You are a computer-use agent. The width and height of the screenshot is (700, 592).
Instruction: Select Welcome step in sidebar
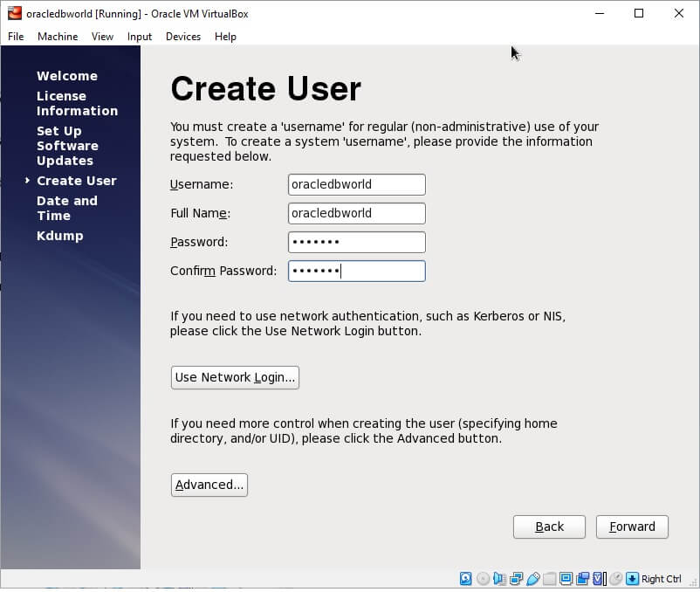click(67, 76)
